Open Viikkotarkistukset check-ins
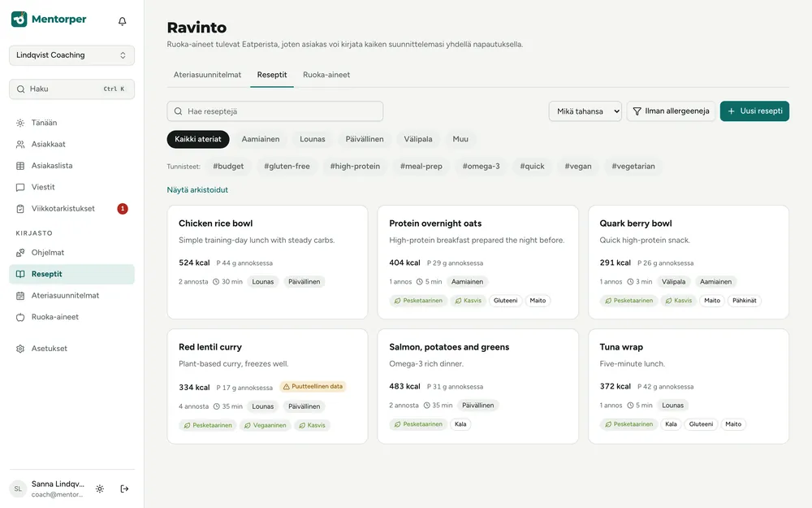Image resolution: width=812 pixels, height=508 pixels. pyautogui.click(x=72, y=208)
